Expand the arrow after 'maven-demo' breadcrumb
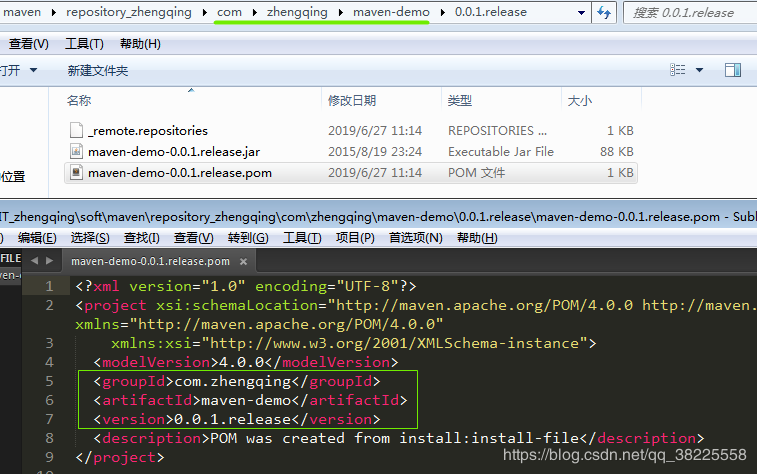The image size is (757, 474). point(443,13)
